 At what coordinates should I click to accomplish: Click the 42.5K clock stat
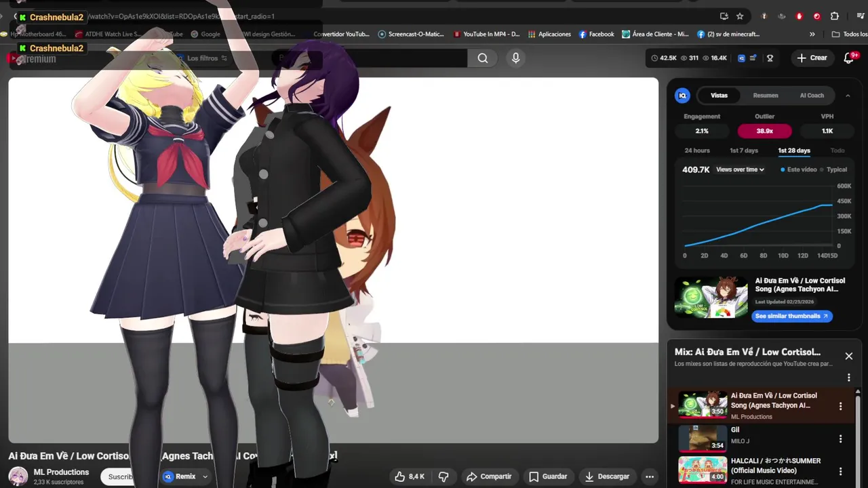point(664,58)
